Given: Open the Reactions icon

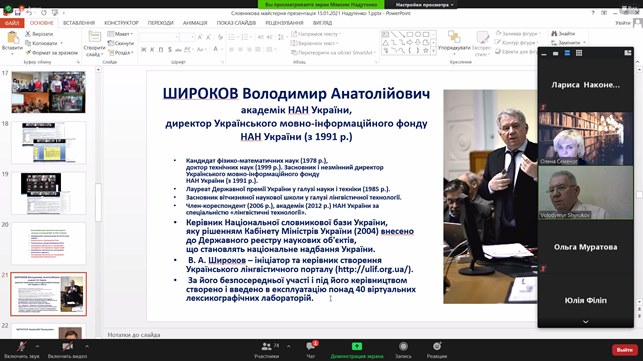Looking at the screenshot, I should pos(437,346).
